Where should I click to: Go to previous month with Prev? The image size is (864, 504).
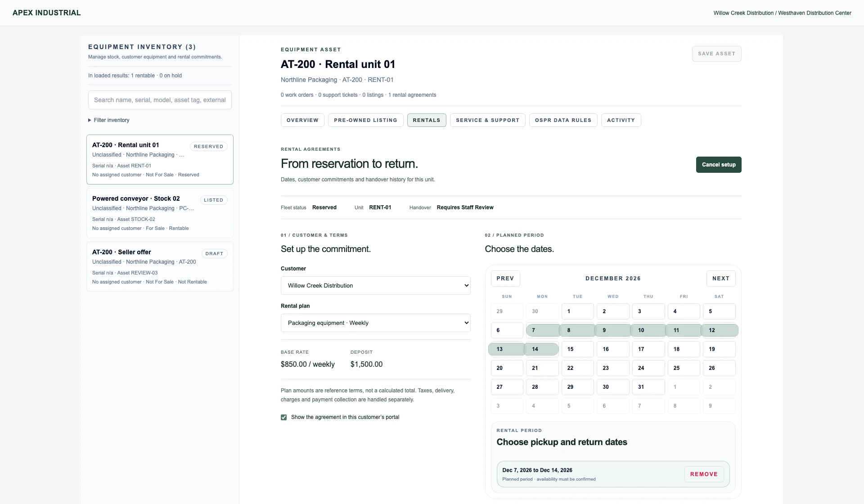click(x=505, y=279)
